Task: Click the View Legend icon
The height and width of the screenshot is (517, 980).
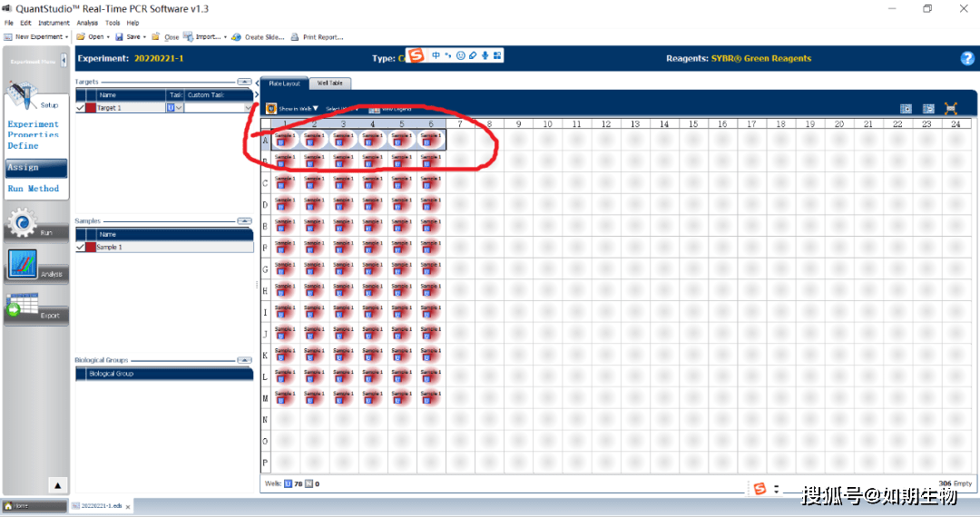Action: click(x=375, y=109)
